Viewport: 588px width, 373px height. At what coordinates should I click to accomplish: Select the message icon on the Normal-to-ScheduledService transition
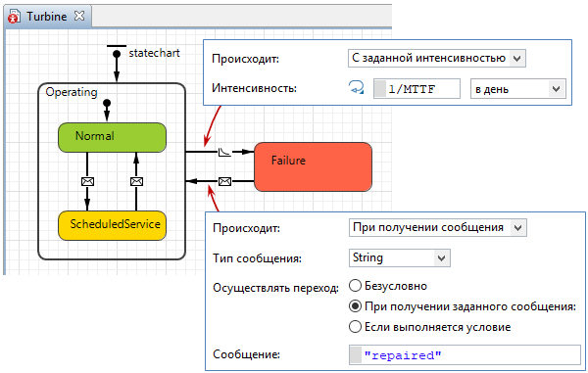click(87, 182)
